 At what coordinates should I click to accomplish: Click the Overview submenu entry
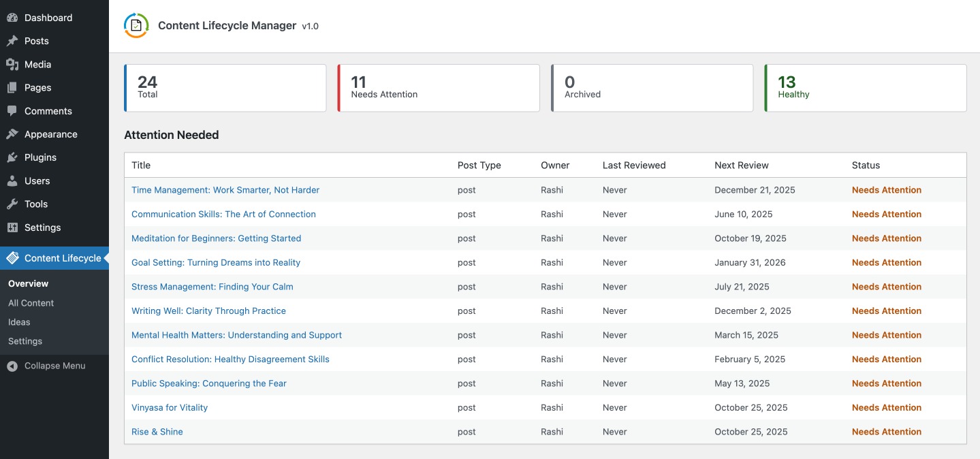[28, 283]
